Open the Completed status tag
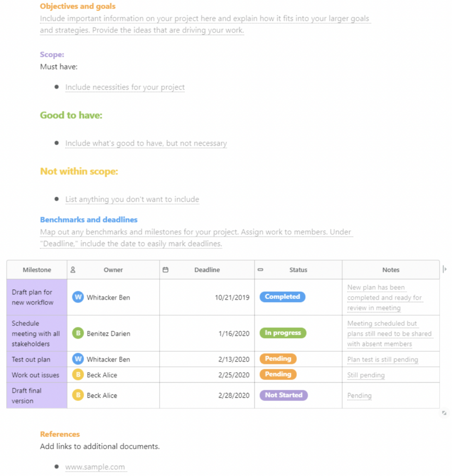The height and width of the screenshot is (476, 452). [x=282, y=297]
